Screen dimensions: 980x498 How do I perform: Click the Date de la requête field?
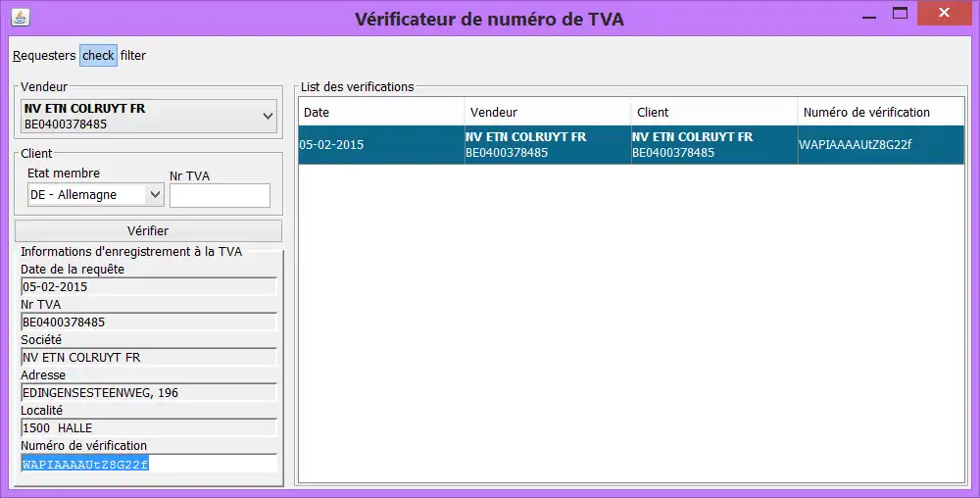tap(149, 287)
